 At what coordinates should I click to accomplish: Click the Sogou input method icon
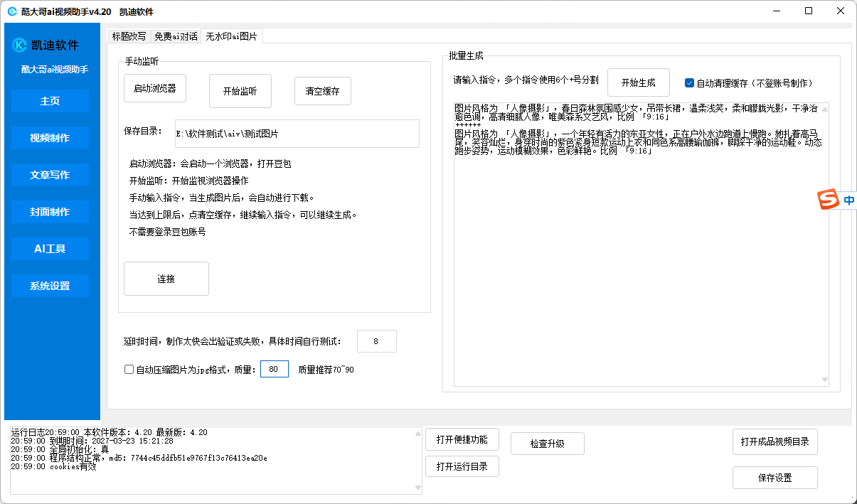click(827, 200)
